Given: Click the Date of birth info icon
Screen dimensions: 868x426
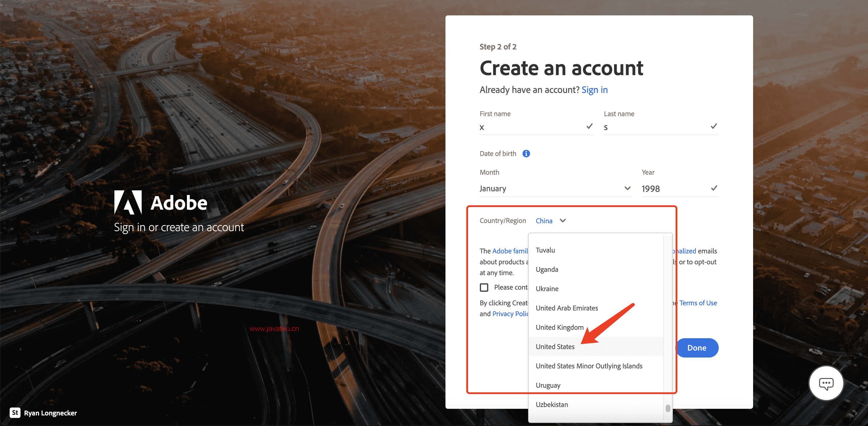Looking at the screenshot, I should tap(526, 154).
